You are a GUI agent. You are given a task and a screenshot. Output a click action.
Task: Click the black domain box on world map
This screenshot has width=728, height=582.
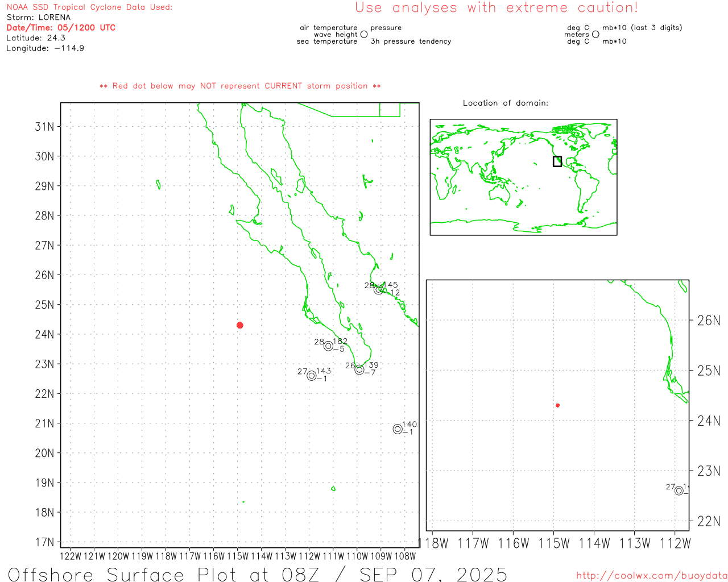(557, 161)
